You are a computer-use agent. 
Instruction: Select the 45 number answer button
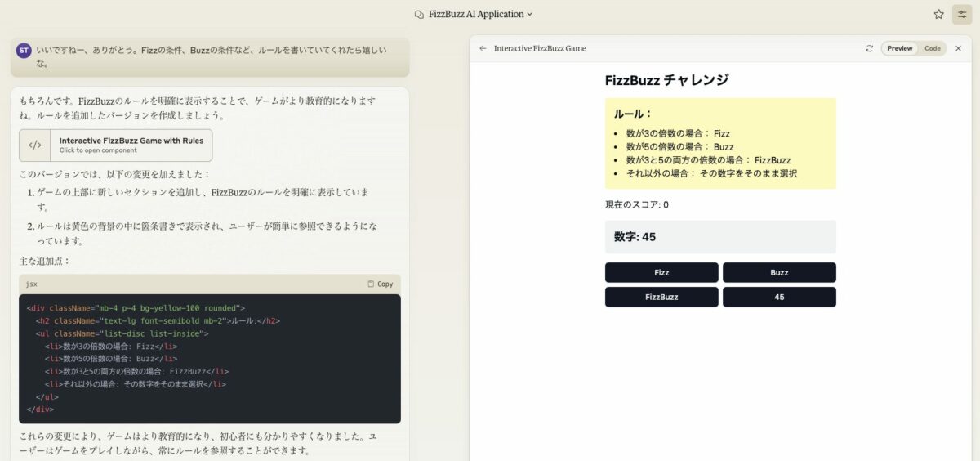[x=779, y=297]
